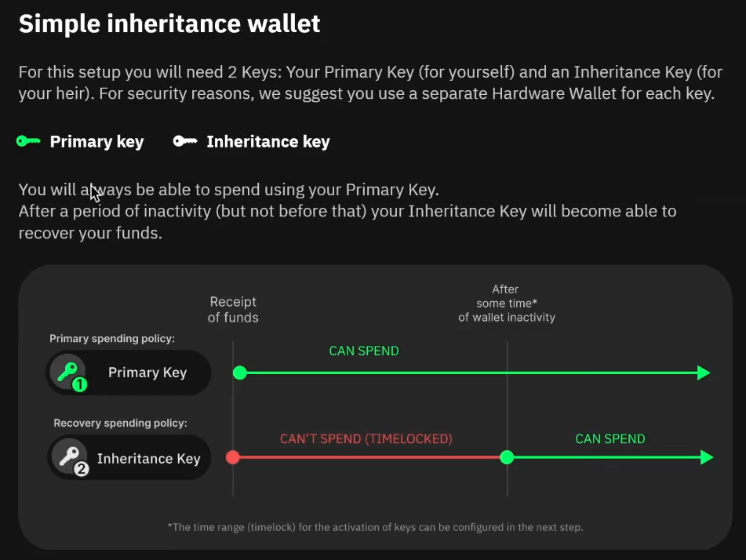746x560 pixels.
Task: Click the green Primary key legend icon
Action: [x=28, y=141]
